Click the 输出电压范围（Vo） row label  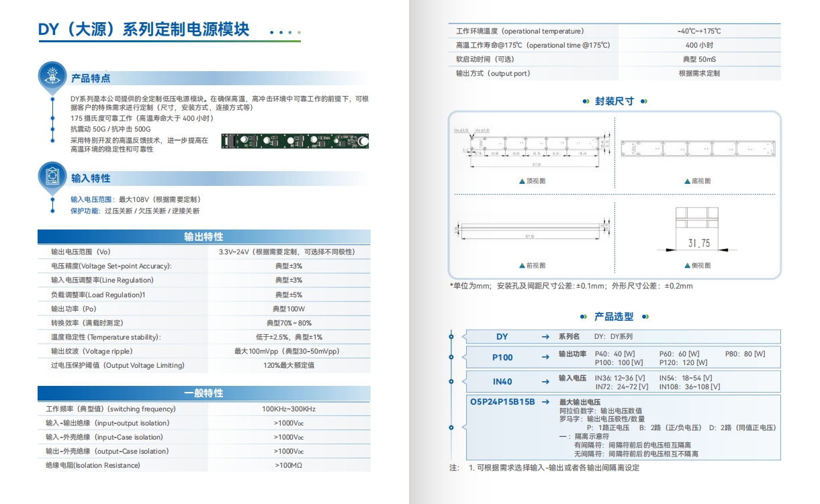pos(81,252)
